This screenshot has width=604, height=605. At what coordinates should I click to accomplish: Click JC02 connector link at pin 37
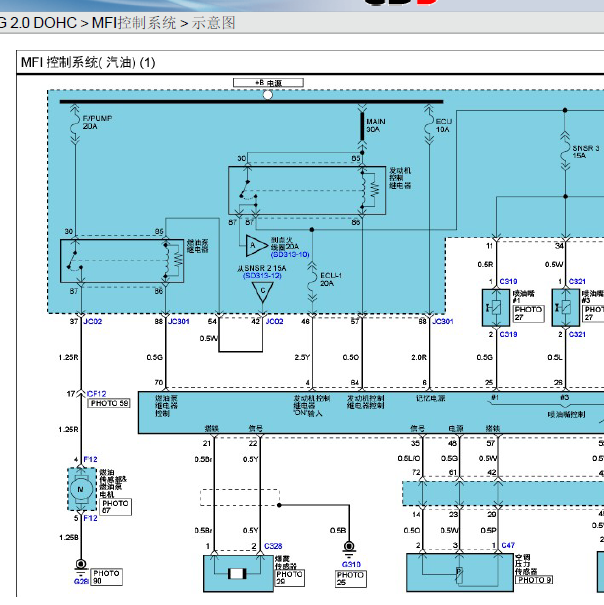(93, 321)
